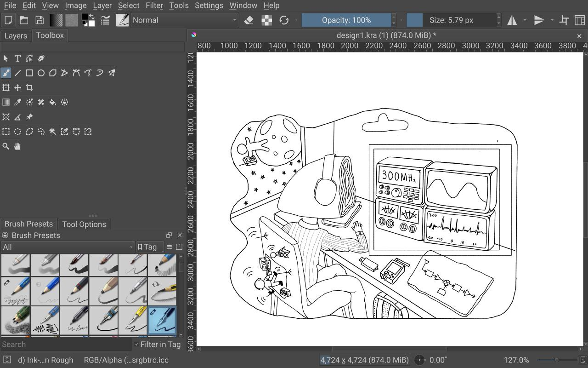This screenshot has height=368, width=588.
Task: Pick the Ellipse shape tool
Action: (41, 73)
